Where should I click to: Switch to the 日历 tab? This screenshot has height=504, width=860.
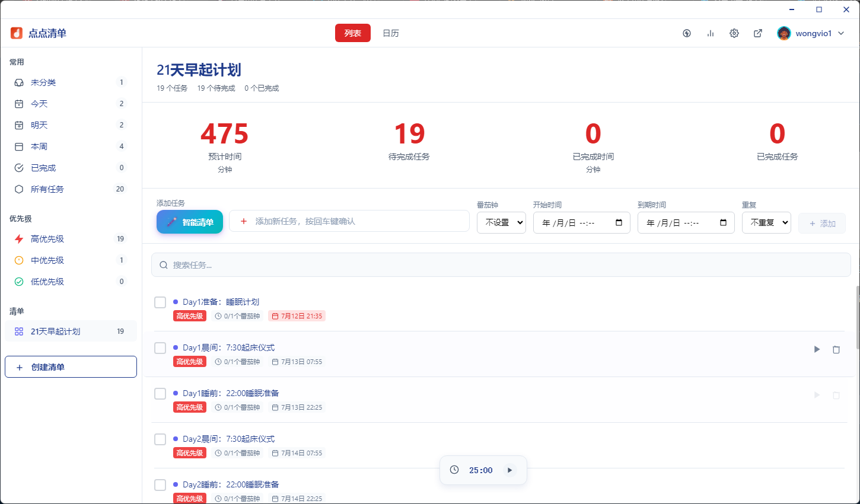[x=391, y=33]
